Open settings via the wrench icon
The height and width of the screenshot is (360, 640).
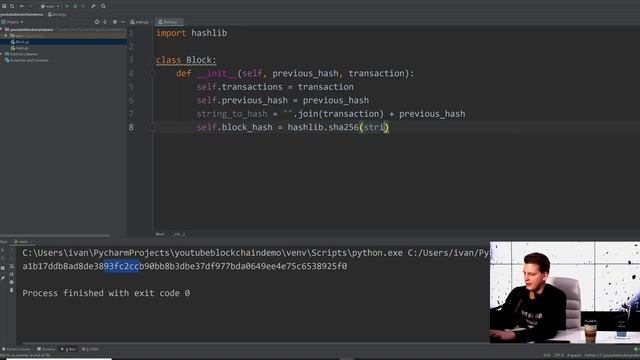(93, 6)
